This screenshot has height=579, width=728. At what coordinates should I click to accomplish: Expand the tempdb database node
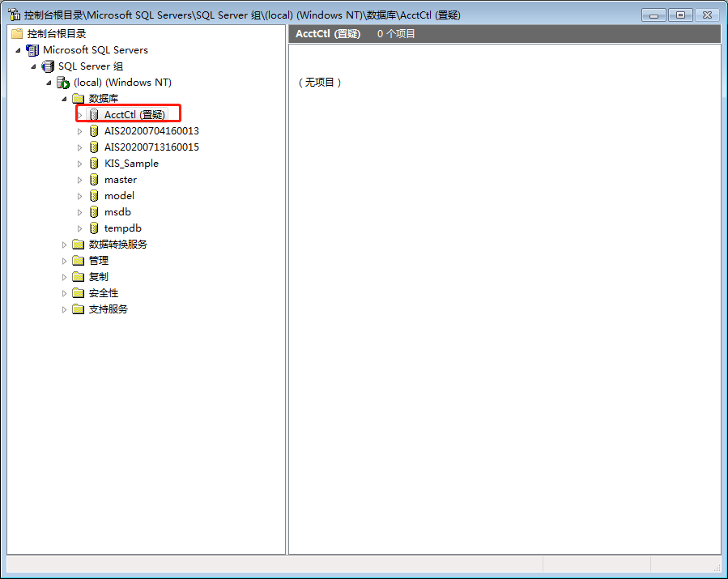(x=80, y=228)
